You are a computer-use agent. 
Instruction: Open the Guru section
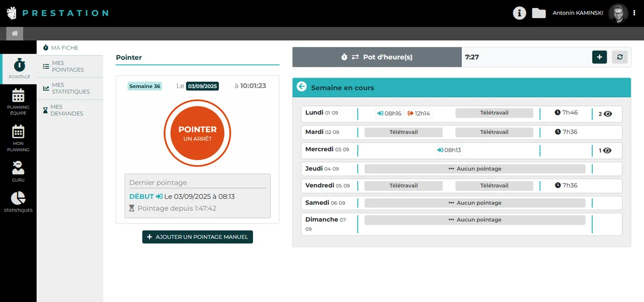click(x=18, y=171)
